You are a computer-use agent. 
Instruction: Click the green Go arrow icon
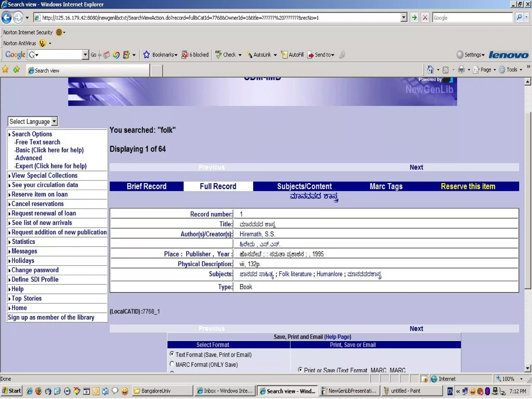(414, 18)
